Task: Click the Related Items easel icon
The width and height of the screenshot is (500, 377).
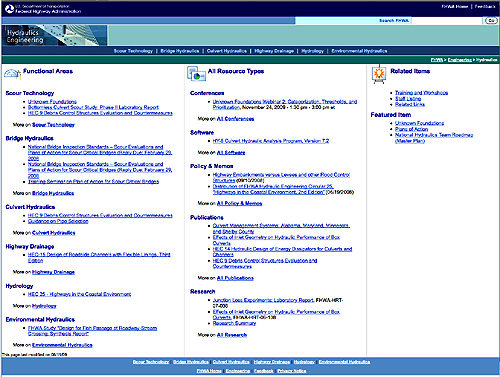Action: 379,74
